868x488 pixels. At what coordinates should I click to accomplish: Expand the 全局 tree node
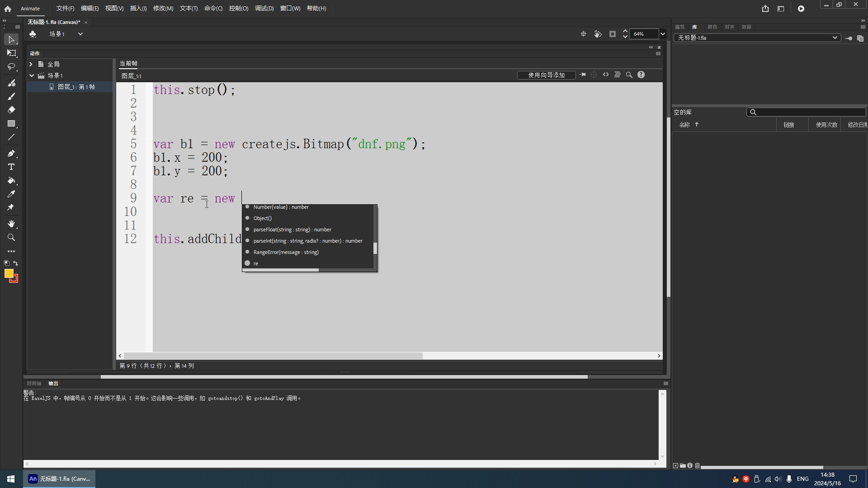[31, 64]
